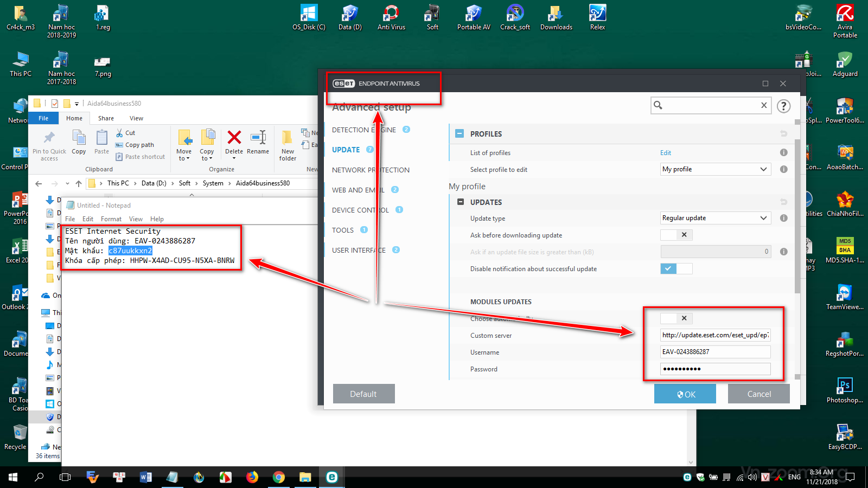868x488 pixels.
Task: Click the Rename icon in Explorer ribbon
Action: (x=258, y=138)
